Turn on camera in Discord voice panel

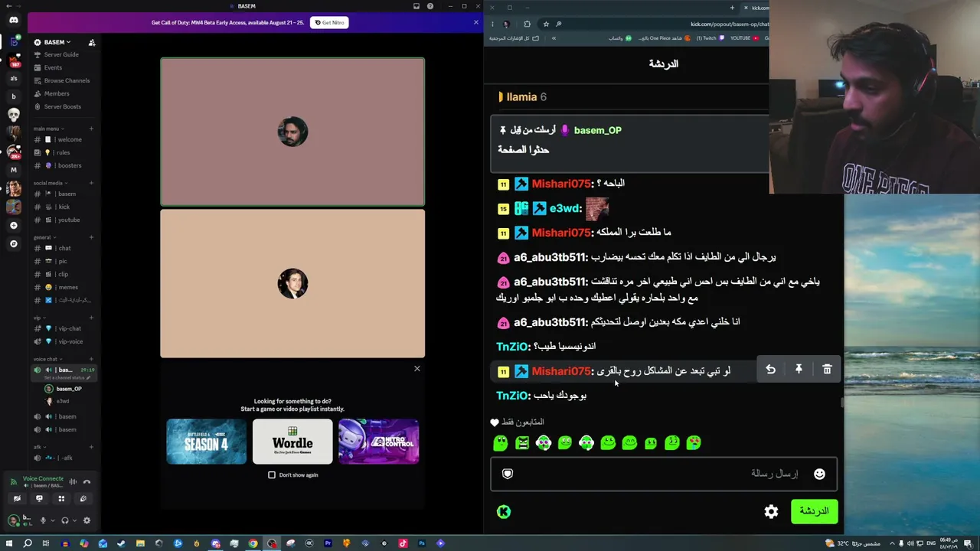pyautogui.click(x=17, y=499)
